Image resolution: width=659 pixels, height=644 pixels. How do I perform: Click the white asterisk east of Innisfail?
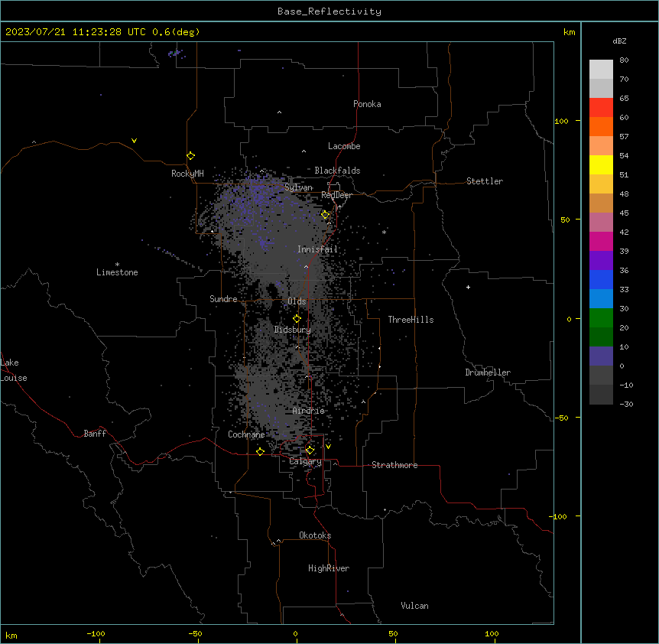click(x=384, y=233)
